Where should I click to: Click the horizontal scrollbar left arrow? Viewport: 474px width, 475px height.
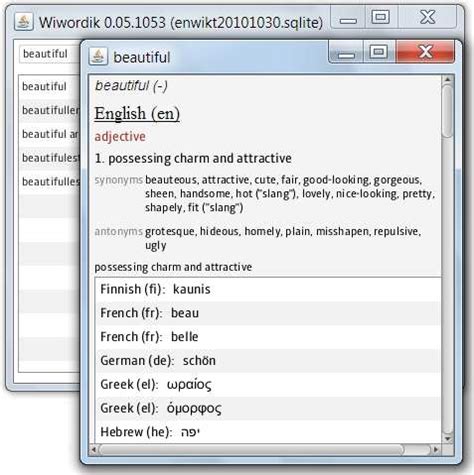(x=94, y=450)
